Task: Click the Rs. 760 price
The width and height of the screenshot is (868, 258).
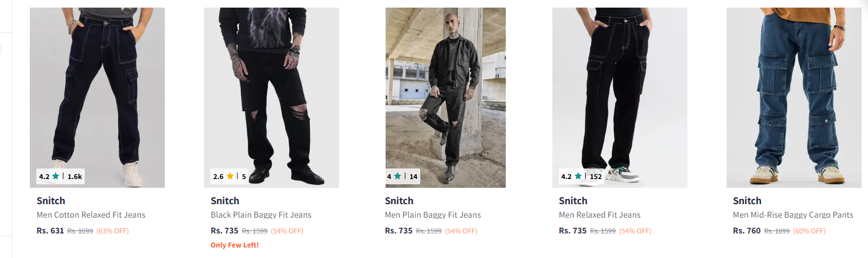Action: [747, 231]
